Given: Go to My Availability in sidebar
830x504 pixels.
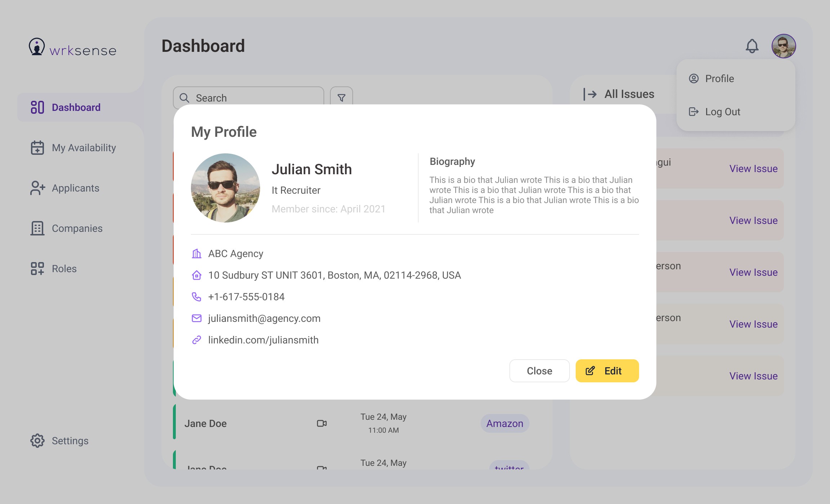Looking at the screenshot, I should click(x=84, y=148).
